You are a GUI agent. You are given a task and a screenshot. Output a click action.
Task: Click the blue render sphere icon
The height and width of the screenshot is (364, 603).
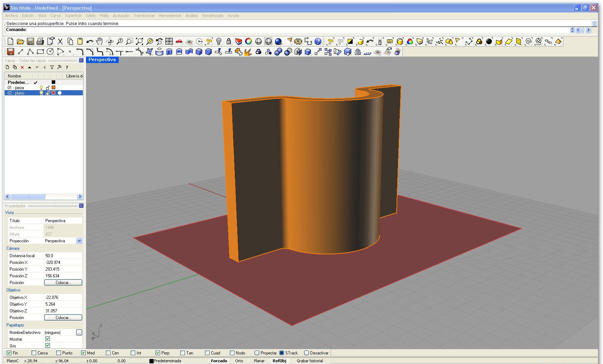pos(278,41)
